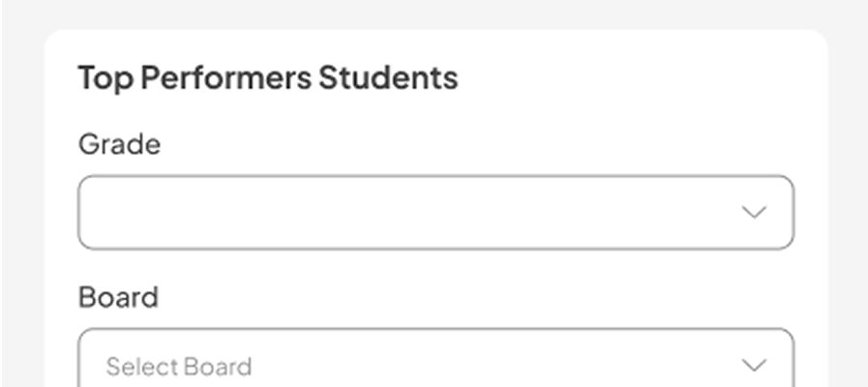The image size is (868, 387).
Task: Click the chevron in the Grade dropdown
Action: (753, 212)
